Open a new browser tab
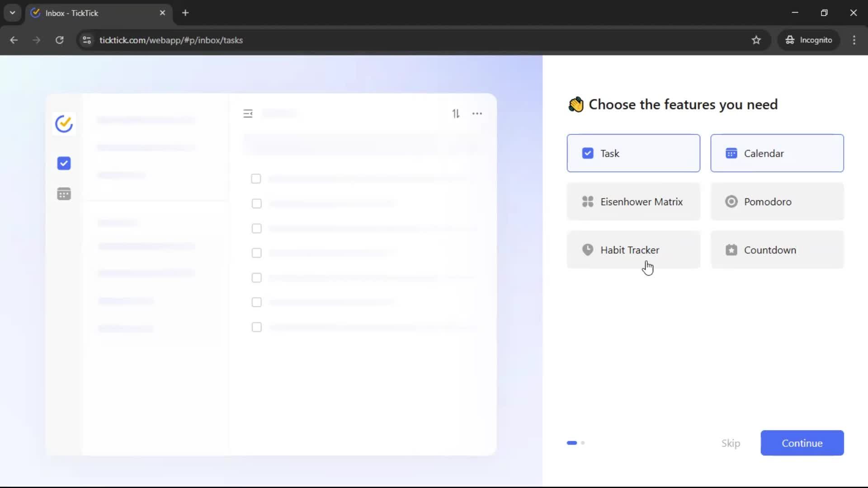Image resolution: width=868 pixels, height=488 pixels. click(x=185, y=13)
